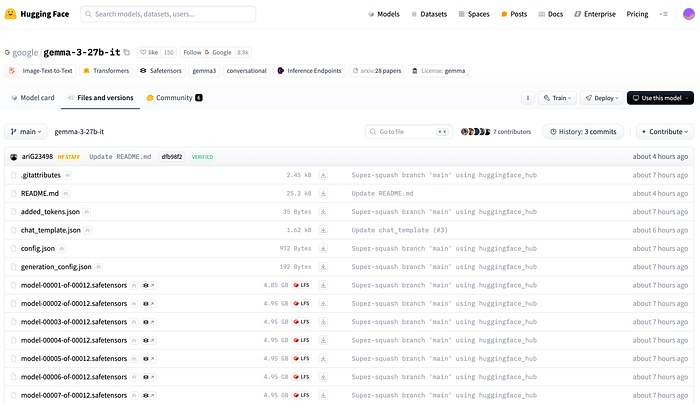This screenshot has height=404, width=700.
Task: Open the Contribute dropdown
Action: pyautogui.click(x=665, y=132)
